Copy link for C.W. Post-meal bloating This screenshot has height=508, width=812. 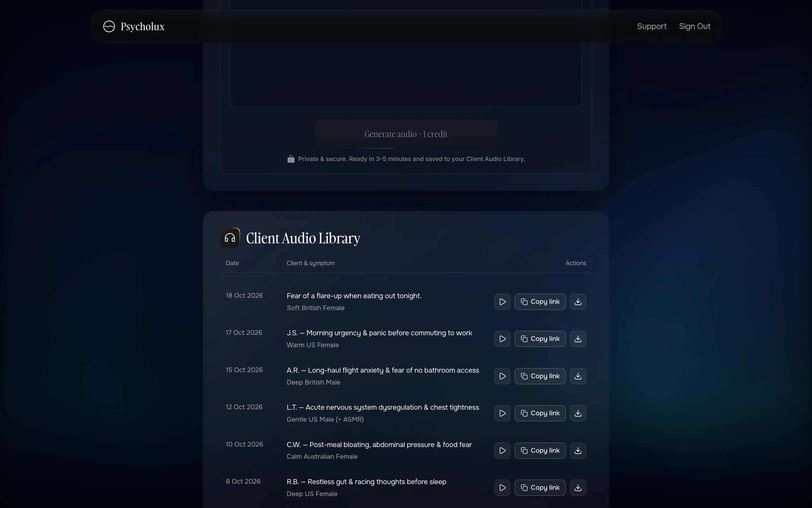coord(540,450)
